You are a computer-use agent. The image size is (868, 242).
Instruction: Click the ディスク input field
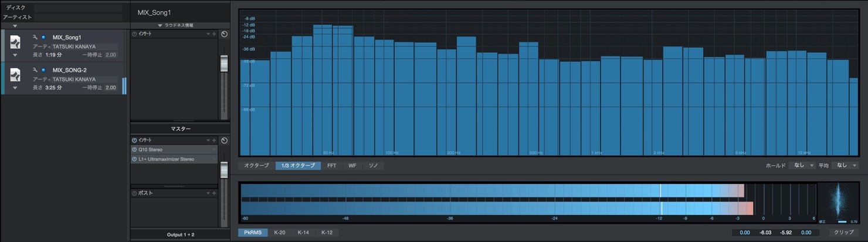(x=78, y=8)
